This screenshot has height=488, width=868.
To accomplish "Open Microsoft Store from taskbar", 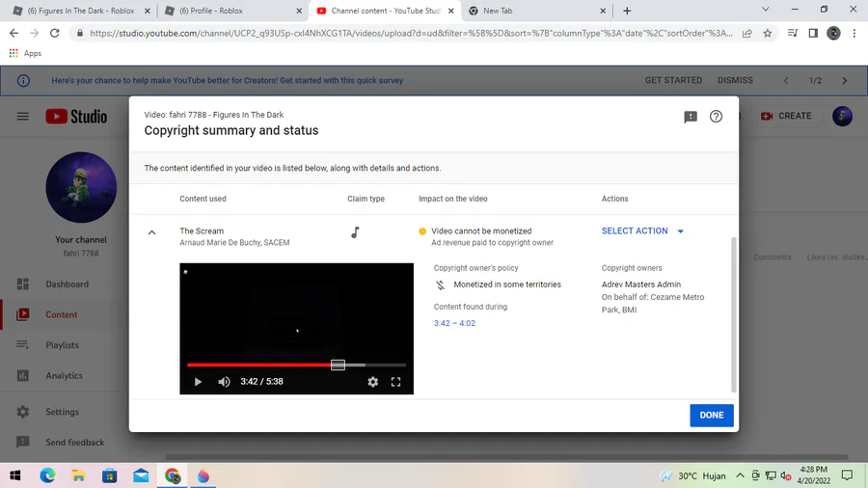I will tap(109, 475).
